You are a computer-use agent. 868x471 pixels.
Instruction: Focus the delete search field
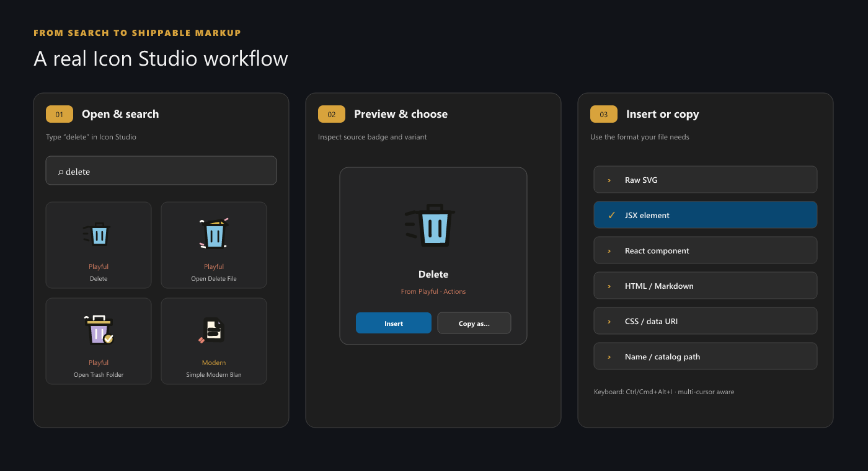tap(161, 170)
